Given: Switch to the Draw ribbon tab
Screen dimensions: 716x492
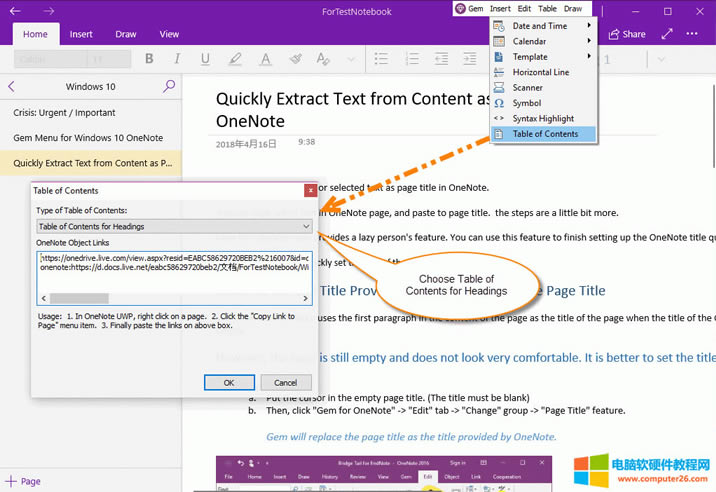Looking at the screenshot, I should pyautogui.click(x=126, y=34).
